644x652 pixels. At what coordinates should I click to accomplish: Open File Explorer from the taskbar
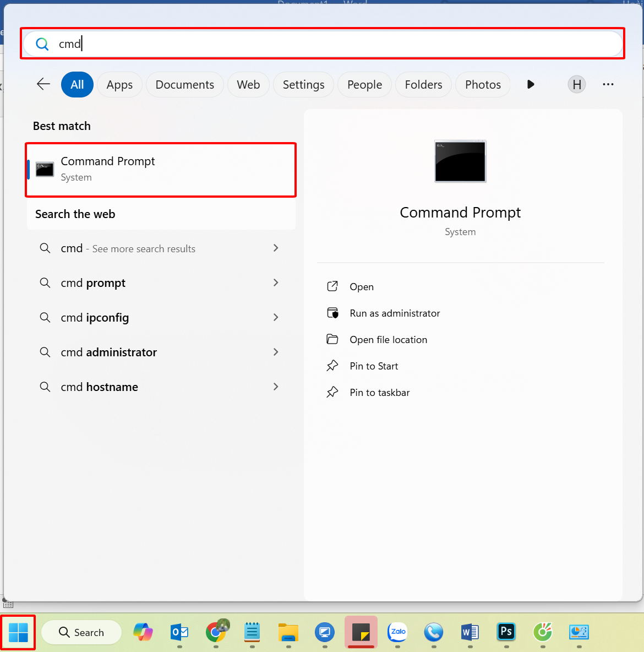coord(288,632)
